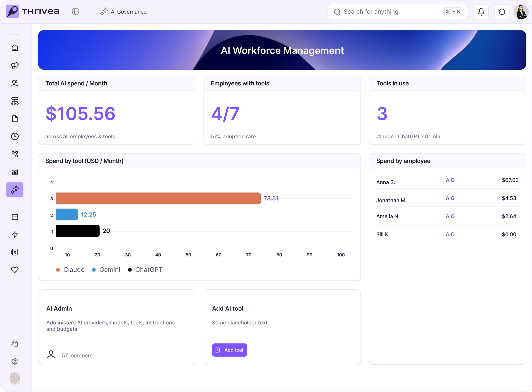Screen dimensions: 532x392
Task: Click the Claude bar in chart
Action: 158,198
